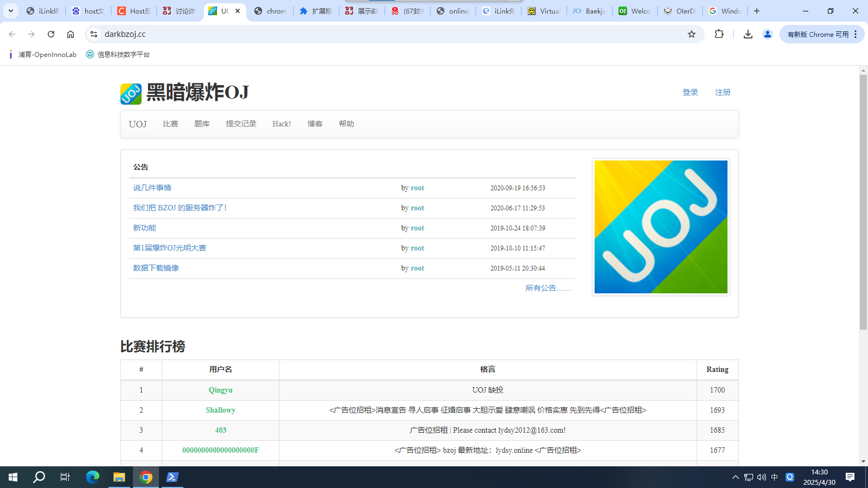Reload the darkbzoj.cc page
The width and height of the screenshot is (868, 488).
pos(51,34)
